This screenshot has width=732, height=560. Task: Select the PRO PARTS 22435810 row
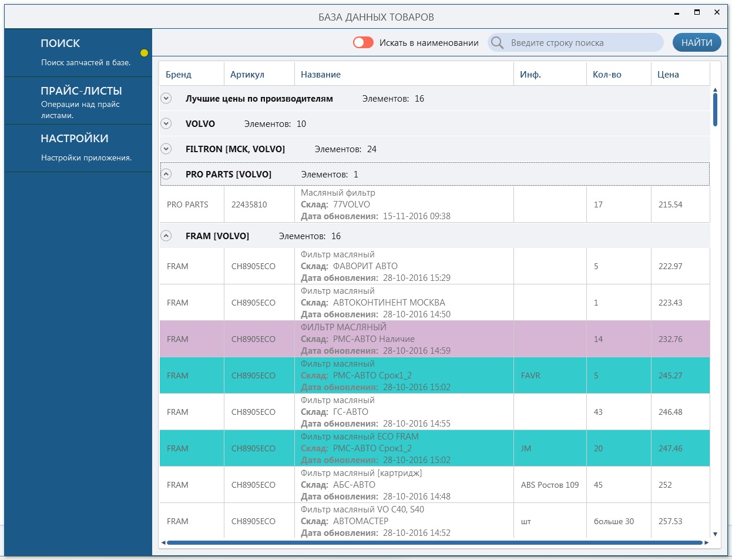(x=435, y=204)
